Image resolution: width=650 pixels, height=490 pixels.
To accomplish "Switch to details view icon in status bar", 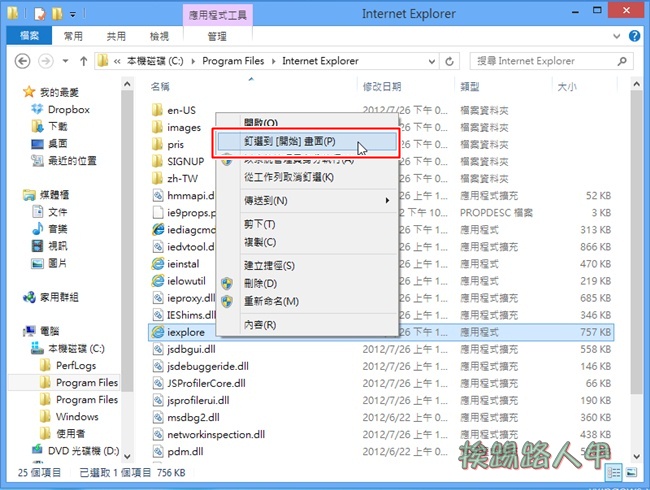I will [x=614, y=472].
